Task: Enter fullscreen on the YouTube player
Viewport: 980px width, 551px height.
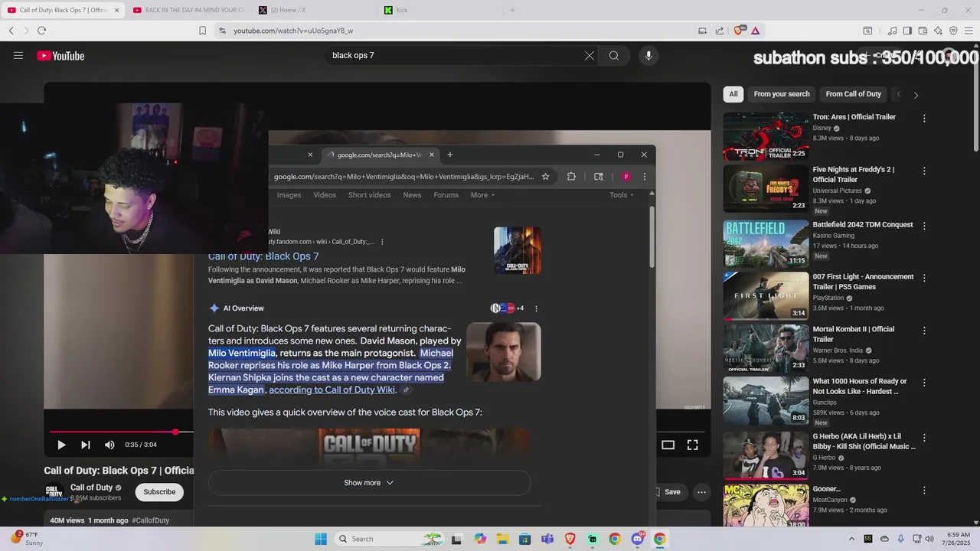Action: 692,445
